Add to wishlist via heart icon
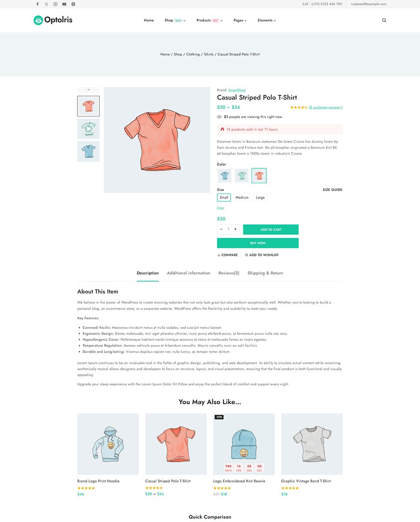Image resolution: width=420 pixels, height=522 pixels. [x=262, y=255]
